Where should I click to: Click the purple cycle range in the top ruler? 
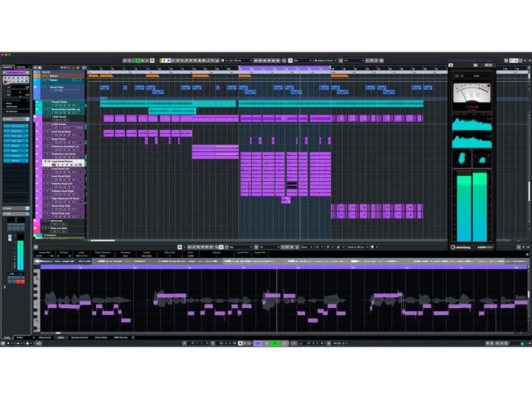pyautogui.click(x=284, y=68)
